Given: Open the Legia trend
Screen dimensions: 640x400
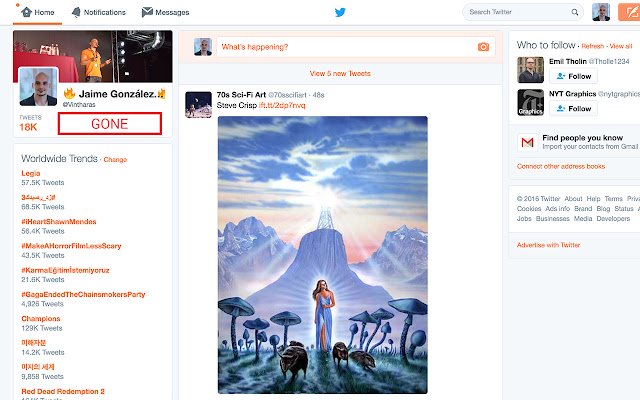Looking at the screenshot, I should pos(31,173).
